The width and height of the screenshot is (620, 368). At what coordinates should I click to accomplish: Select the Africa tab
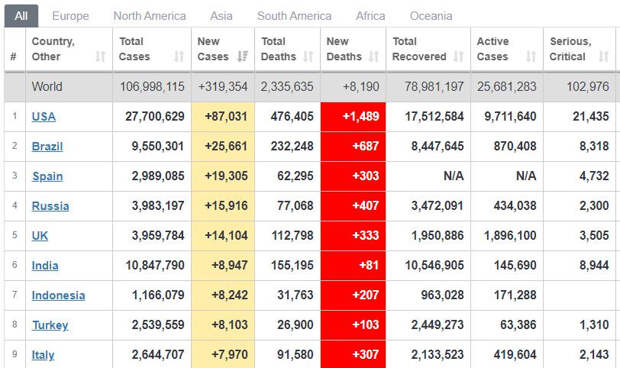pyautogui.click(x=370, y=16)
